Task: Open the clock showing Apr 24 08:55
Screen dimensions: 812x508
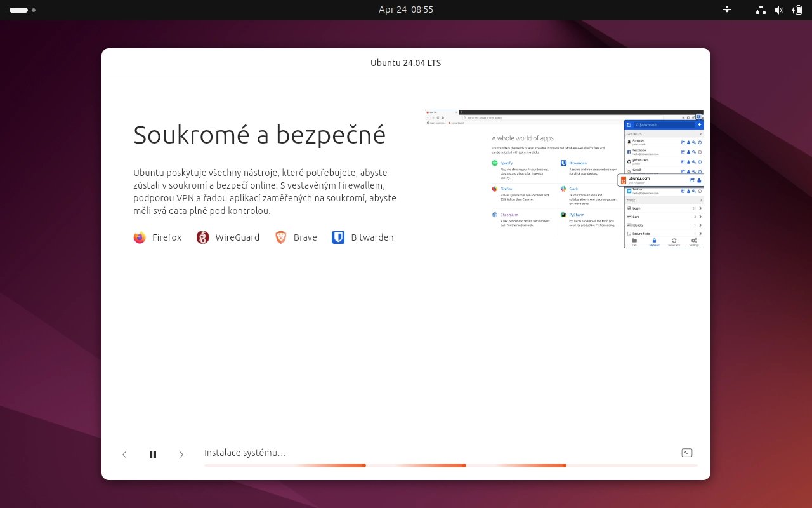Action: point(406,10)
